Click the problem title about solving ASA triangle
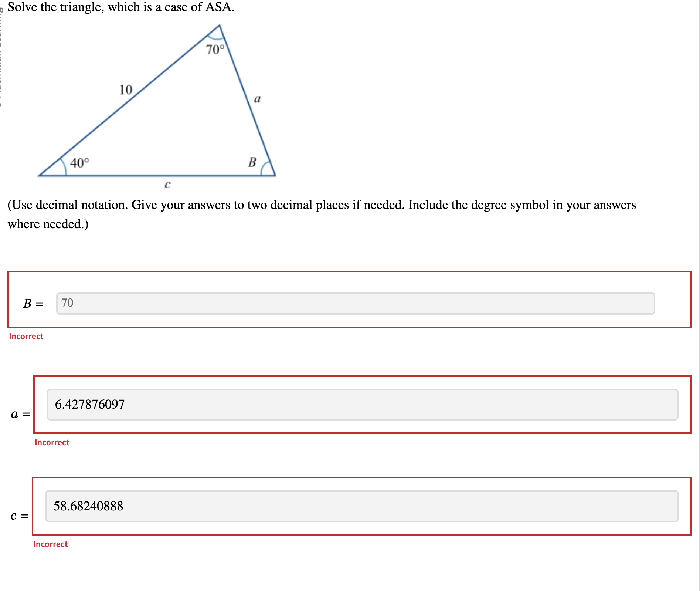 tap(121, 7)
